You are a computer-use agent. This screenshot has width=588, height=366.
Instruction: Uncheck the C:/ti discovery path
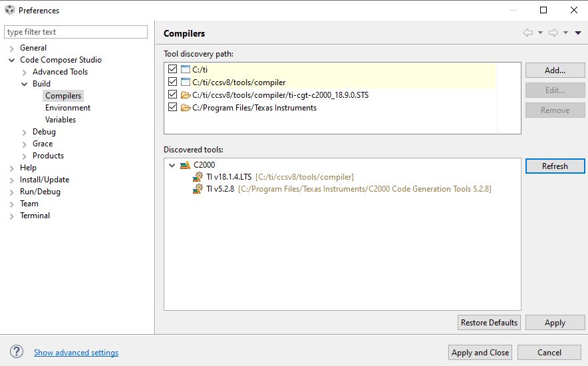click(x=173, y=69)
